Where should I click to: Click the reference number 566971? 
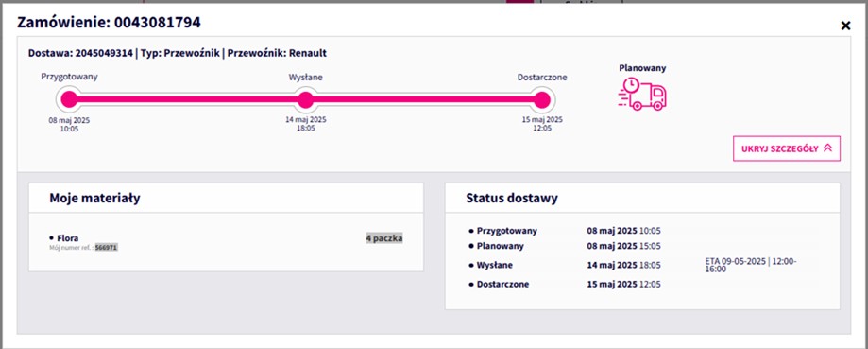[x=107, y=247]
